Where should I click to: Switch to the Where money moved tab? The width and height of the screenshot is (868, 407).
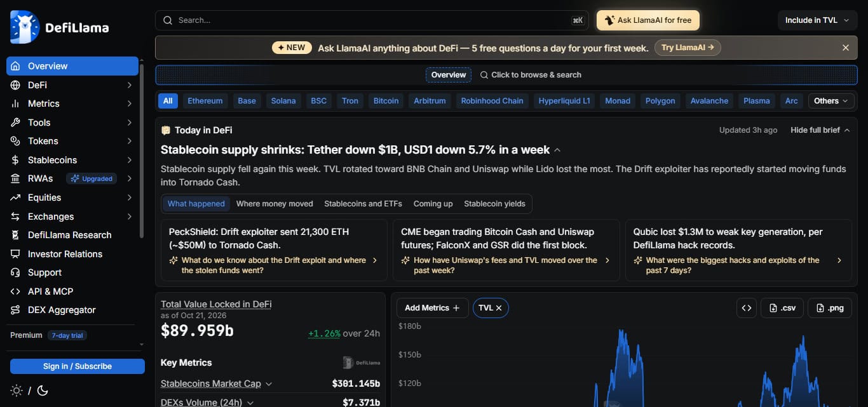click(275, 204)
